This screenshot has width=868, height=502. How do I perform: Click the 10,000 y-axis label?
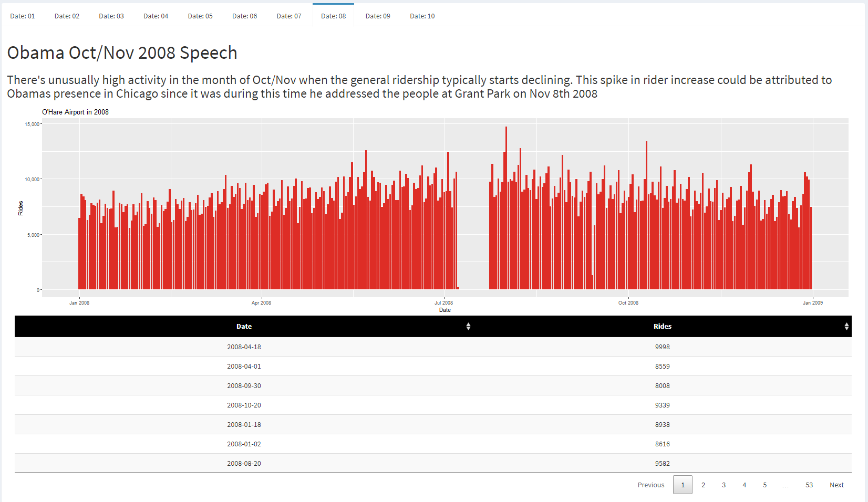(32, 179)
